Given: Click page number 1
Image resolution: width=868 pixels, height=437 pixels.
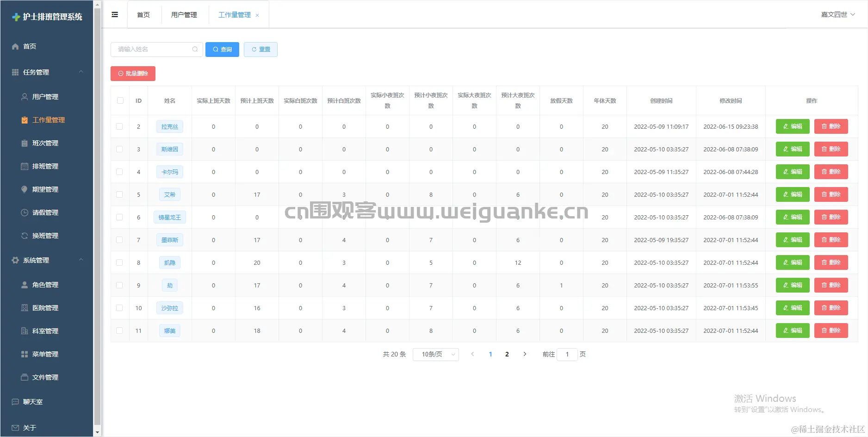Looking at the screenshot, I should pos(490,354).
